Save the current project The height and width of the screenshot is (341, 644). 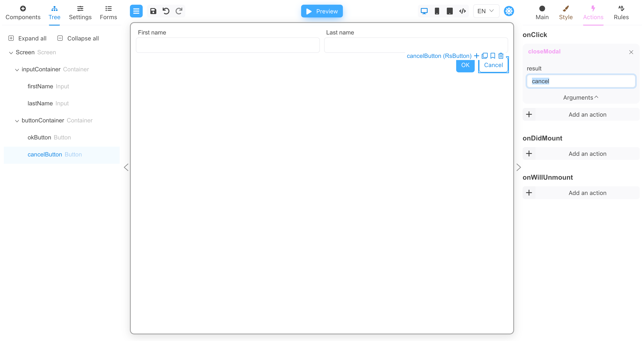tap(153, 11)
